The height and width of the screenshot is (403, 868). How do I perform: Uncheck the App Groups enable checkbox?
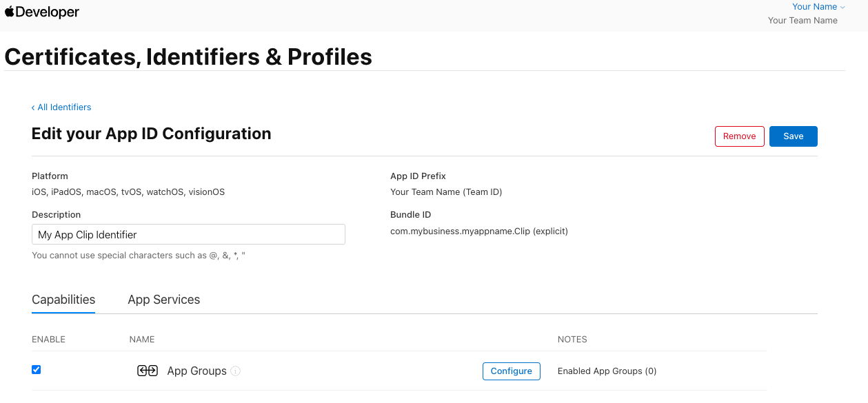(x=37, y=370)
